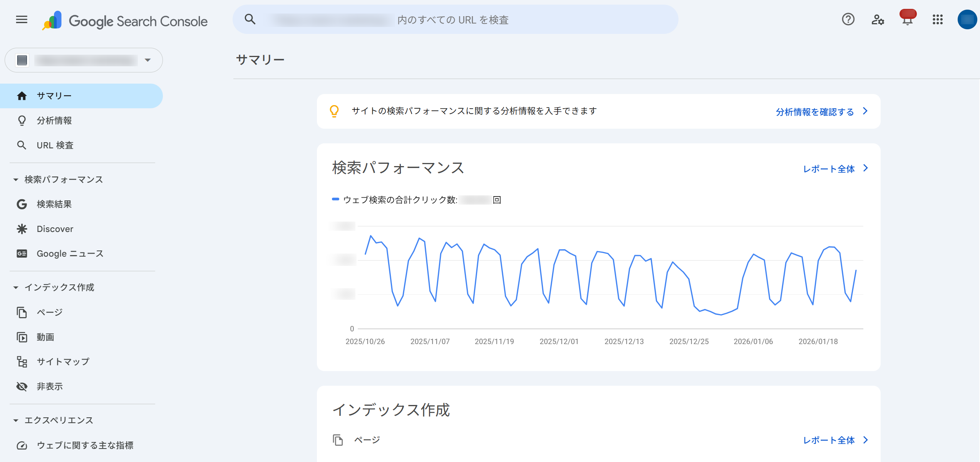The width and height of the screenshot is (980, 462).
Task: Collapse the インデックス作成 sidebar section
Action: pyautogui.click(x=16, y=287)
